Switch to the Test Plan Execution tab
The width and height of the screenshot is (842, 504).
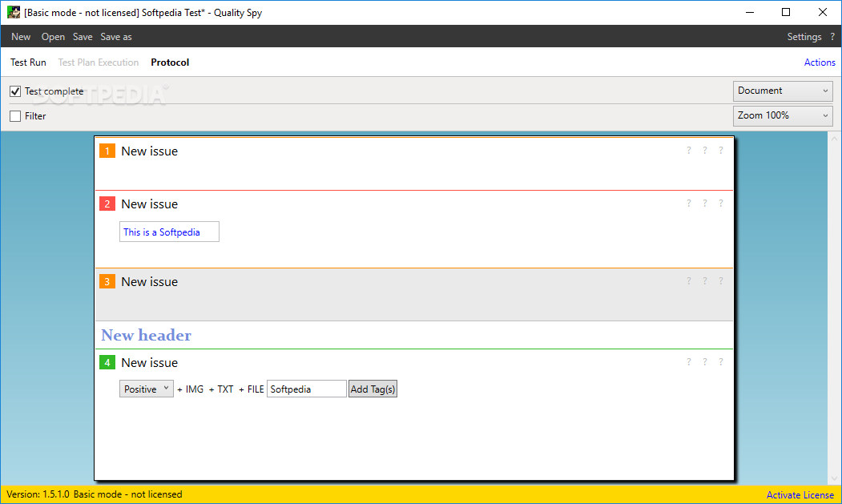click(x=99, y=62)
